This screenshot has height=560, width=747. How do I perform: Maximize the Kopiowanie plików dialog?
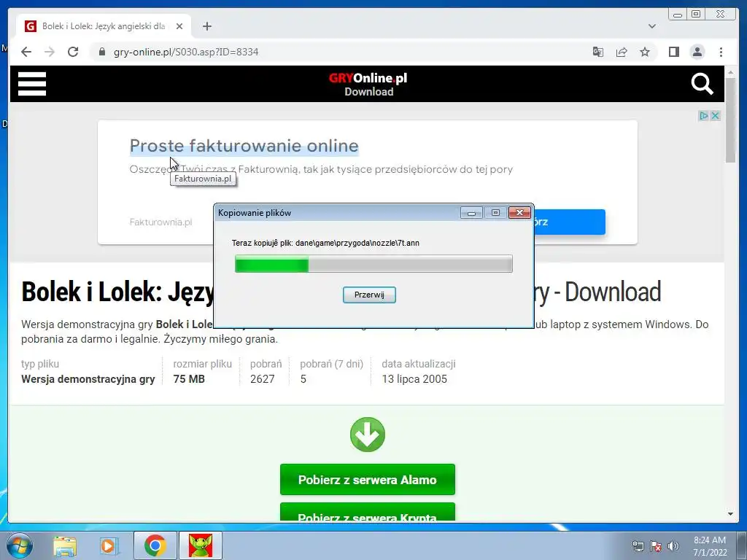coord(495,213)
